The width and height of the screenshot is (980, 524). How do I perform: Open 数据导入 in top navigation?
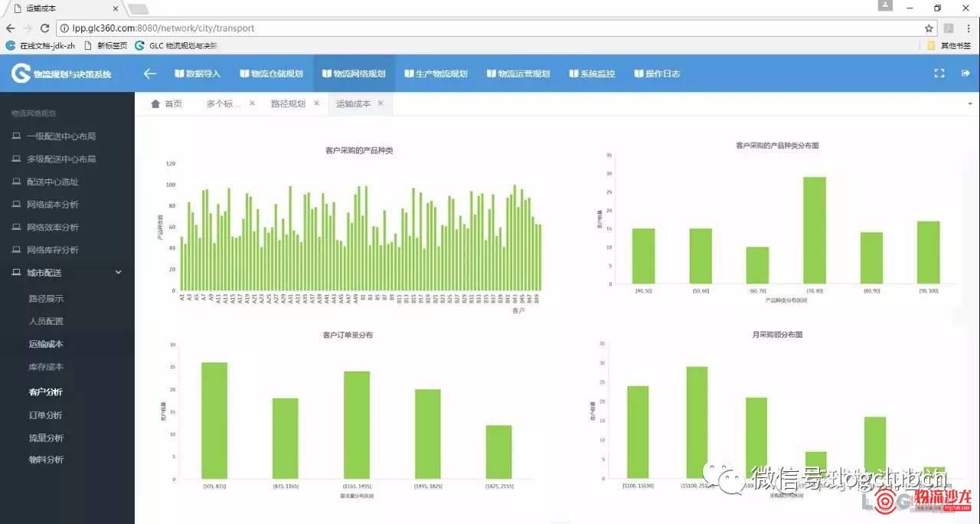pyautogui.click(x=198, y=74)
